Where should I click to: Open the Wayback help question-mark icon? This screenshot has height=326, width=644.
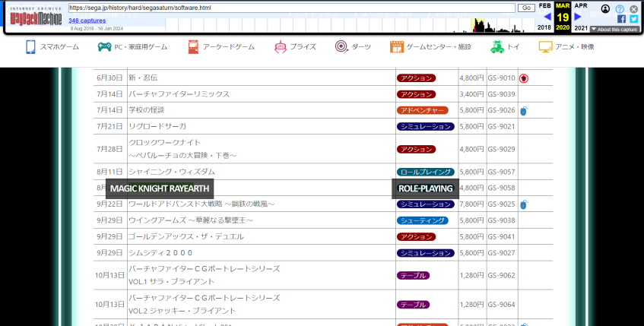click(x=620, y=8)
